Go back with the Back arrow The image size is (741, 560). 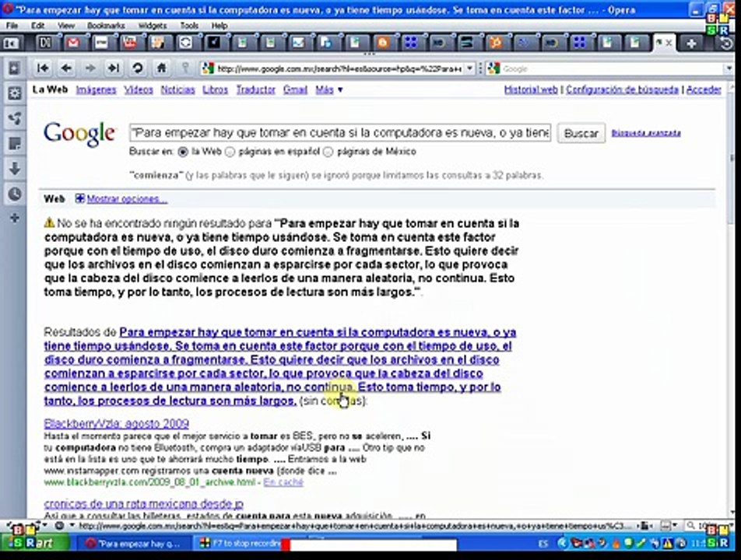tap(67, 68)
